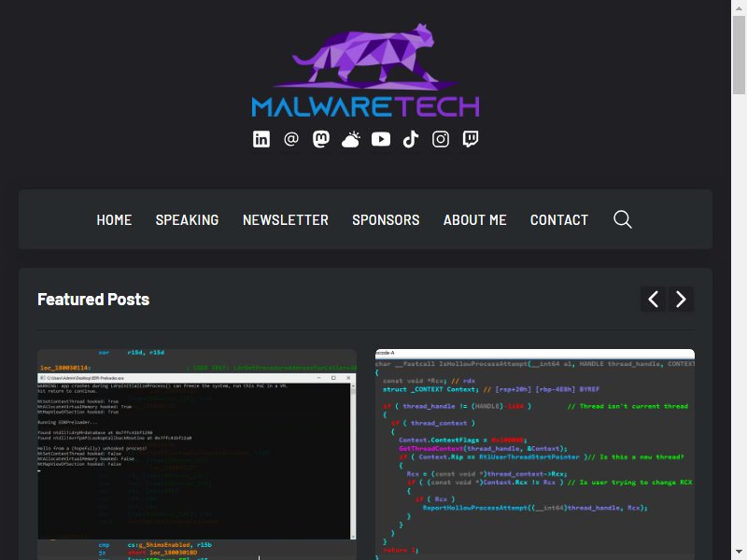Open the Twitch channel icon

[471, 139]
